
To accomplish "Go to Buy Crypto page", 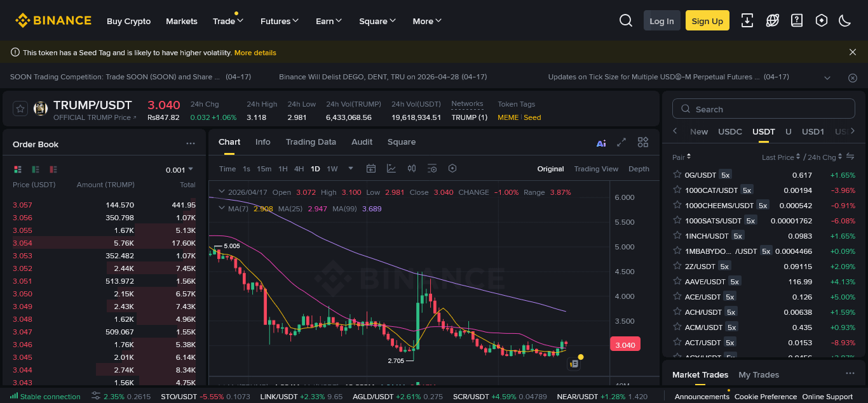I will coord(129,21).
